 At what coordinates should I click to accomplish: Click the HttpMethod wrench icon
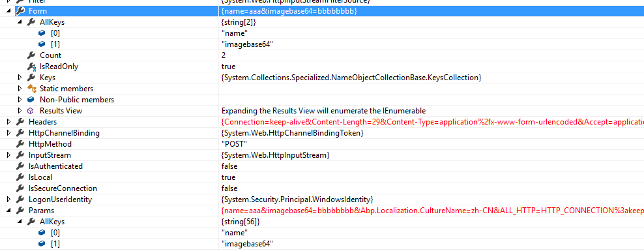(x=20, y=144)
